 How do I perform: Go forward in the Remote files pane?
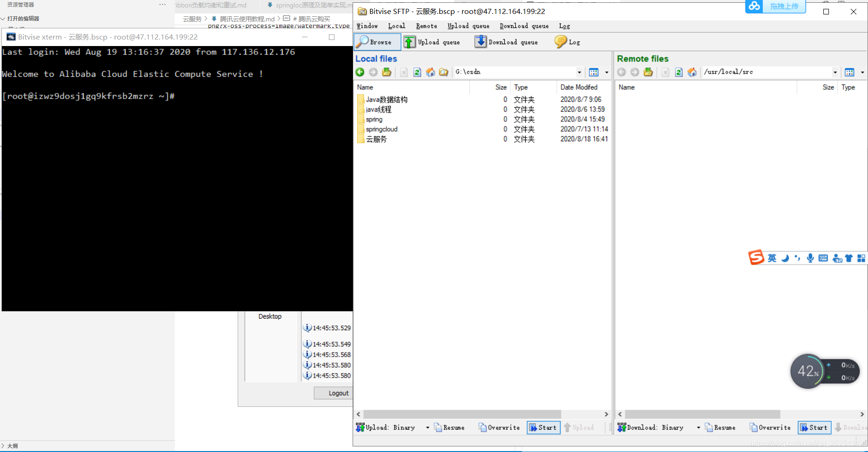click(634, 72)
